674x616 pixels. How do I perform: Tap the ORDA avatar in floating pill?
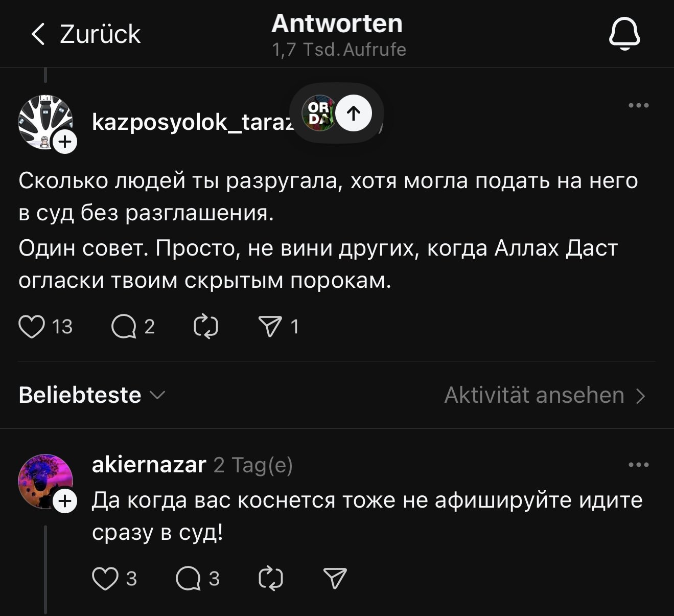click(318, 113)
